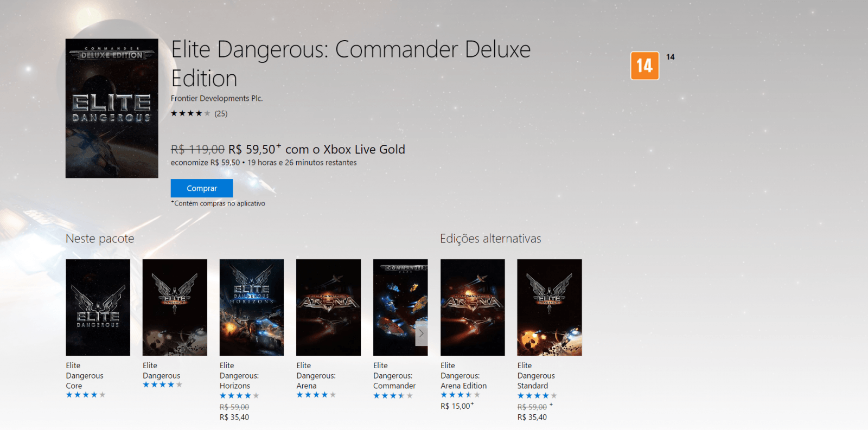Screen dimensions: 868x430
Task: Click the Elite Dangerous Core title link
Action: (x=85, y=376)
